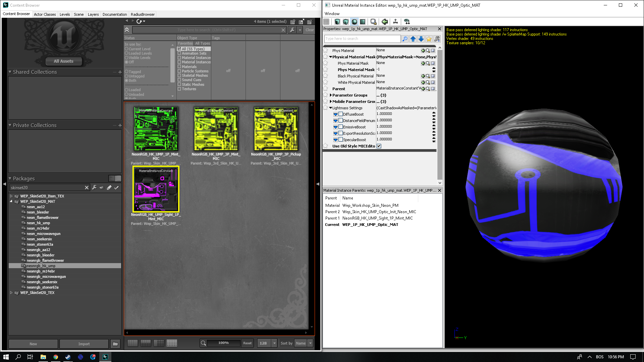This screenshot has height=362, width=644.
Task: Click the green arrow show-parent icon
Action: [x=385, y=22]
